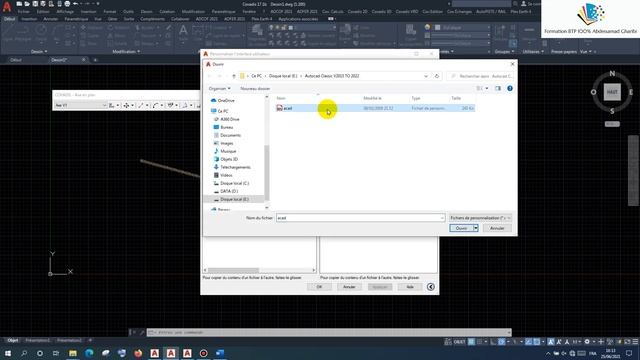This screenshot has height=360, width=640.
Task: Click Ouvrir button to open acad file
Action: point(461,228)
